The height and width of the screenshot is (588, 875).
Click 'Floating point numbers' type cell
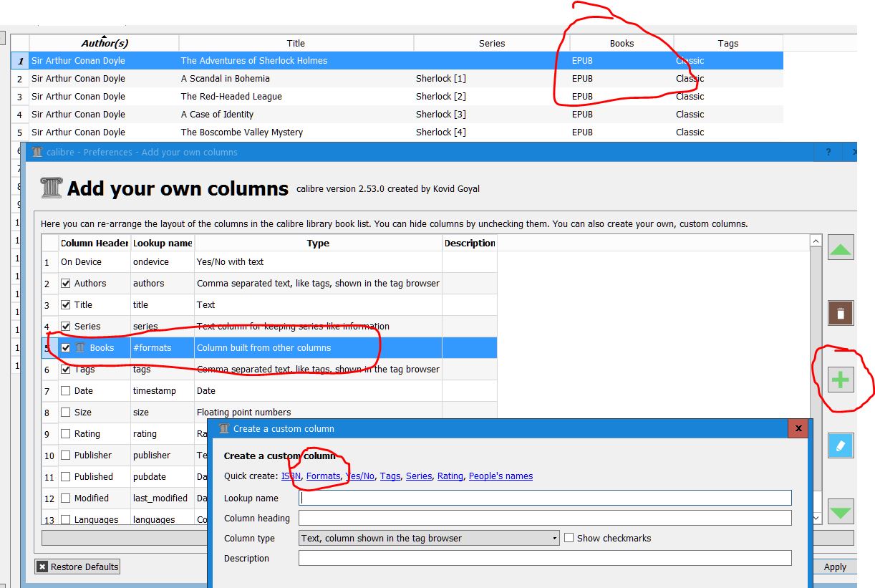click(318, 413)
